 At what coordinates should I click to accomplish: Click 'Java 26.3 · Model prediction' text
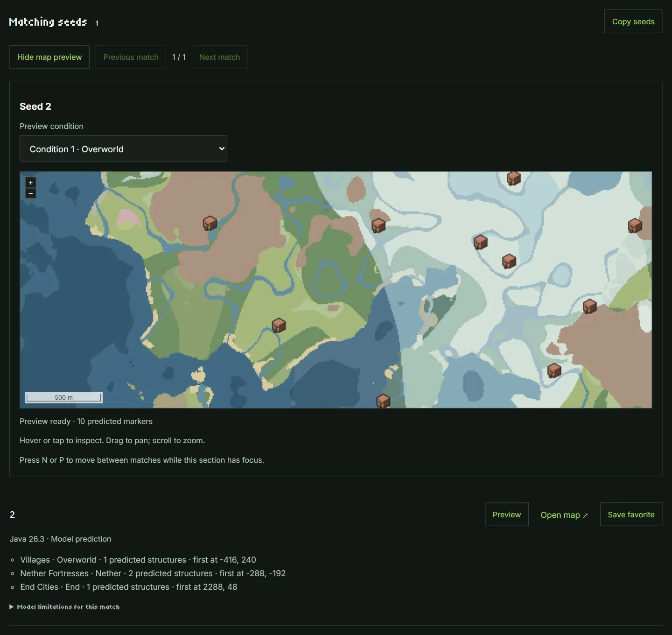coord(60,539)
